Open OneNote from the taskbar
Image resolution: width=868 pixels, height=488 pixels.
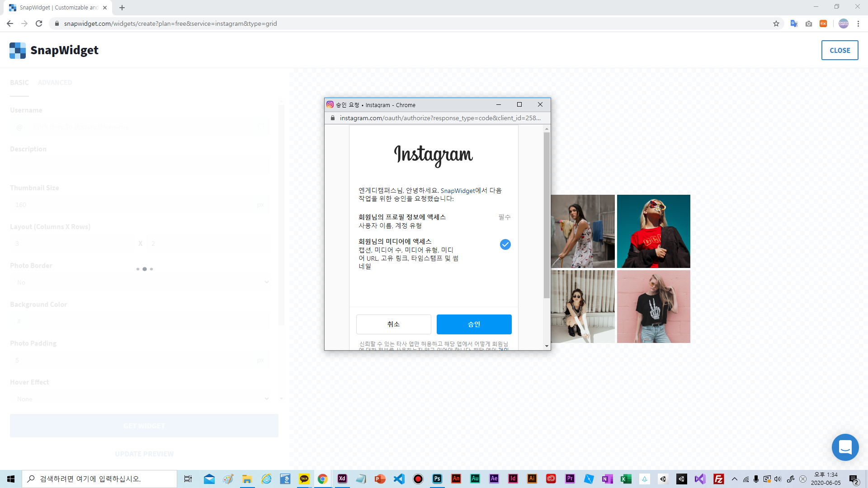click(x=608, y=479)
